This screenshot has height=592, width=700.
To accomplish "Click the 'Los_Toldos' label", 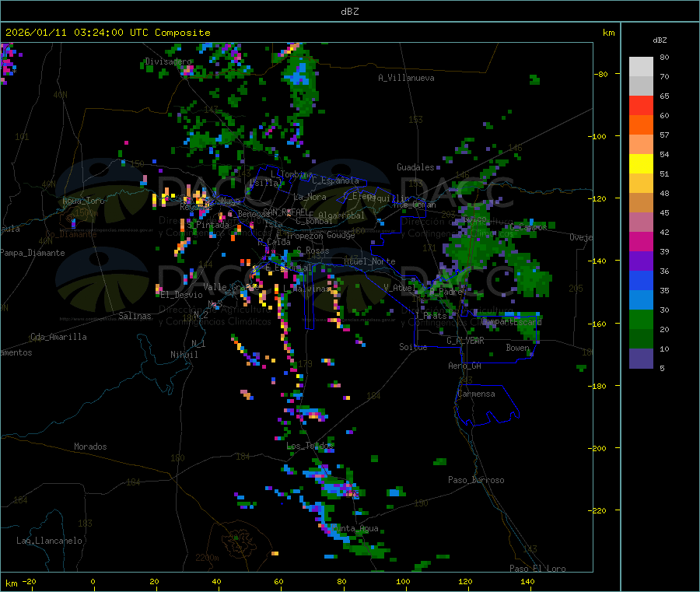I will click(310, 446).
